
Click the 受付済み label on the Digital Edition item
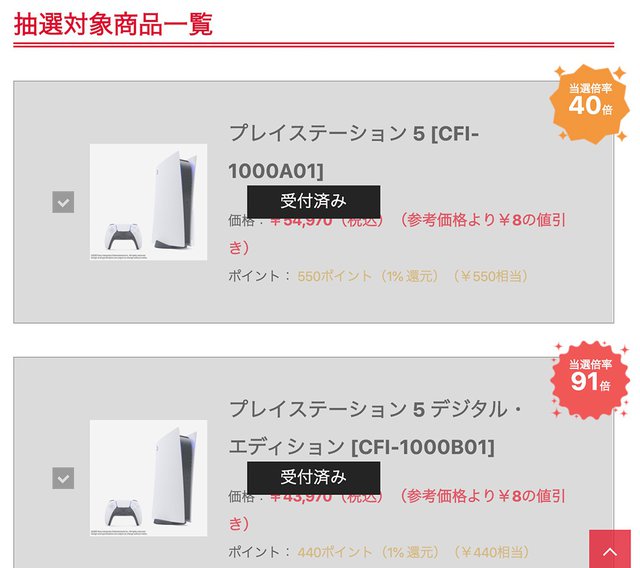click(313, 476)
